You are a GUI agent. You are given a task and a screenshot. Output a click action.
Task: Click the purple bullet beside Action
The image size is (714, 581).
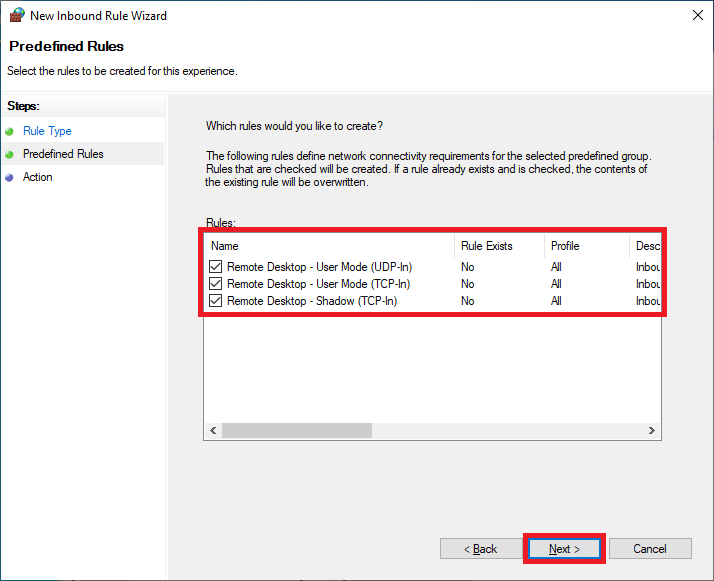[10, 178]
